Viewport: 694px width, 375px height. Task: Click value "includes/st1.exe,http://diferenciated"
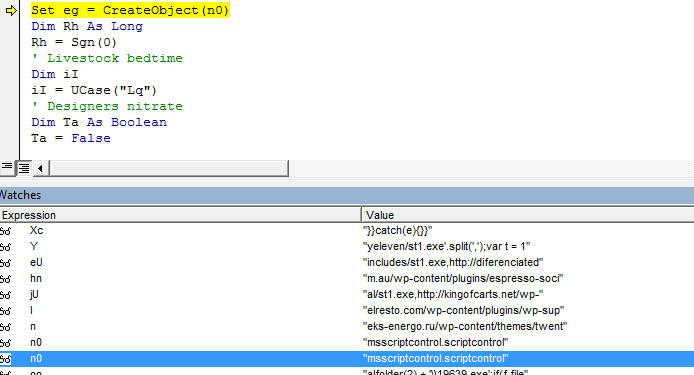(x=453, y=263)
